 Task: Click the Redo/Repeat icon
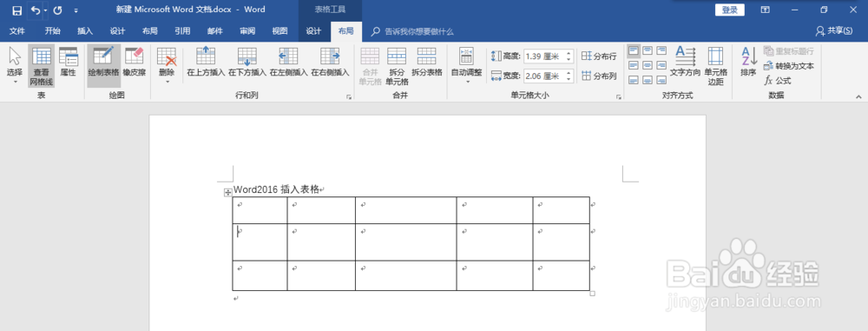tap(57, 10)
